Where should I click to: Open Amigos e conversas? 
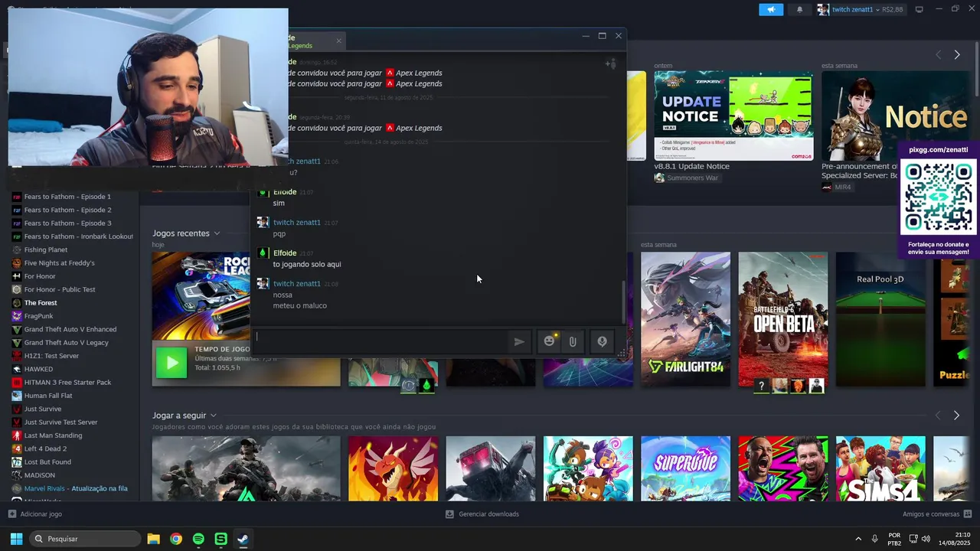coord(937,514)
